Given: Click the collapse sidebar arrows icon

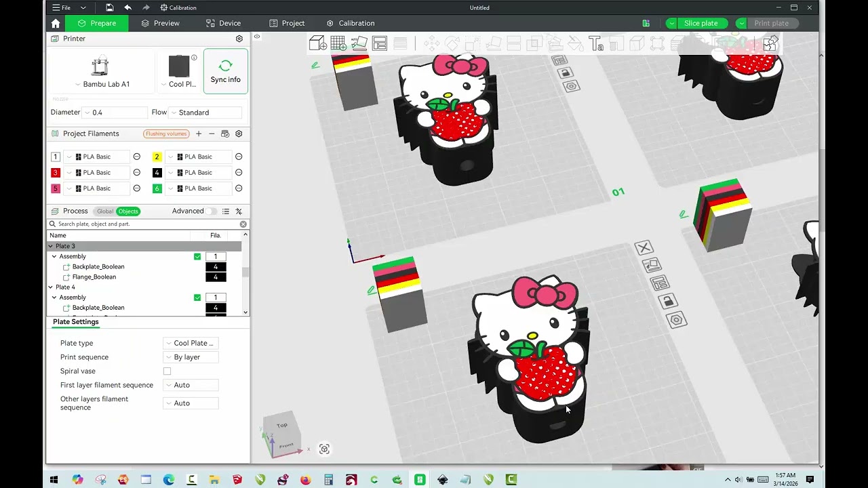Looking at the screenshot, I should [256, 37].
